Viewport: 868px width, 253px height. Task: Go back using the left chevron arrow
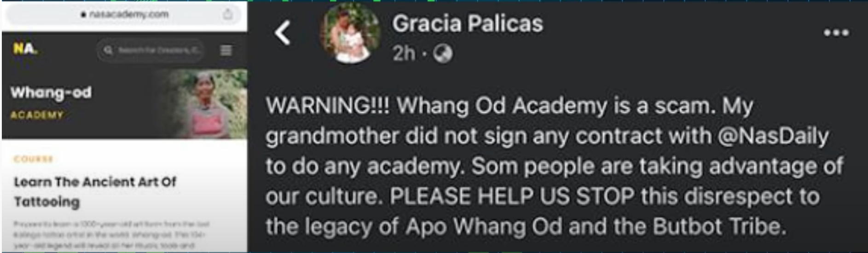tap(283, 33)
